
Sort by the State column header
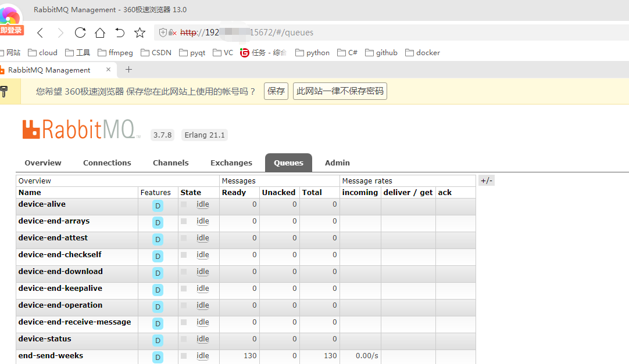[191, 193]
